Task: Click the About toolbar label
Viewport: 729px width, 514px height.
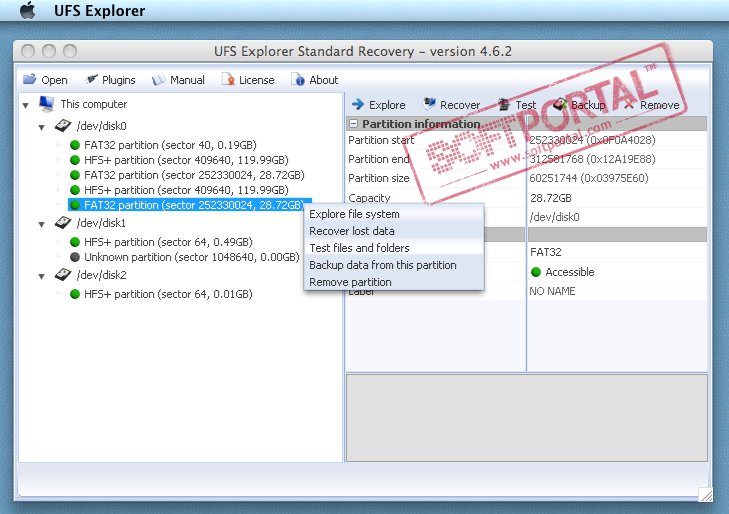Action: (x=324, y=80)
